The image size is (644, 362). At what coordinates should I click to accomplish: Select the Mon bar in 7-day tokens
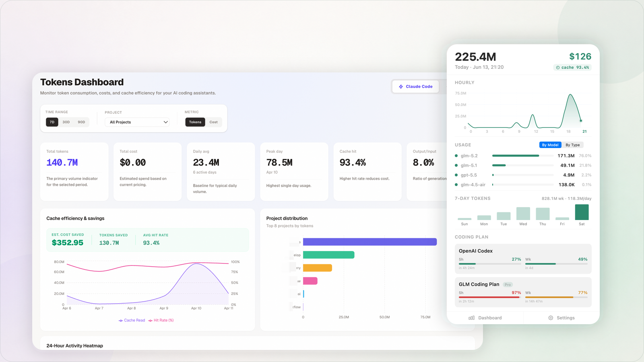pyautogui.click(x=484, y=218)
